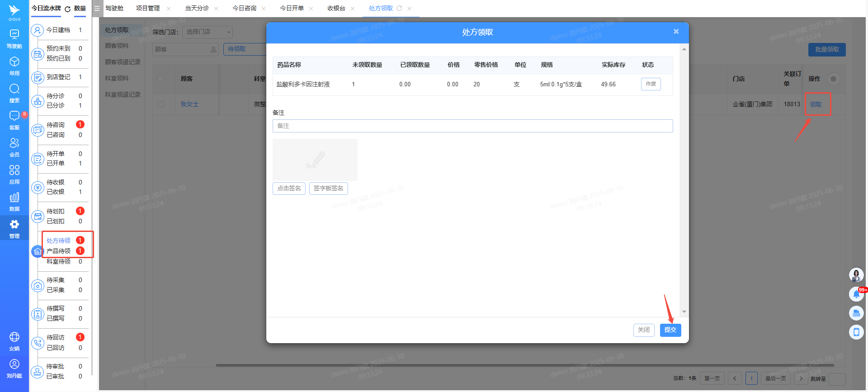Click the table column settings gear
This screenshot has width=868, height=392.
(x=833, y=79)
